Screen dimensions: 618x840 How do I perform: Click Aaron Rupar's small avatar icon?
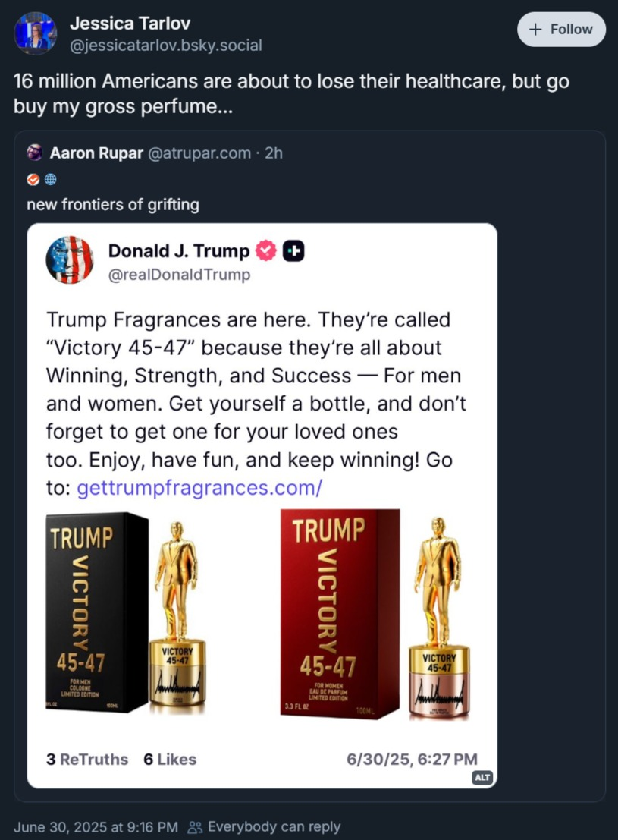(x=34, y=153)
